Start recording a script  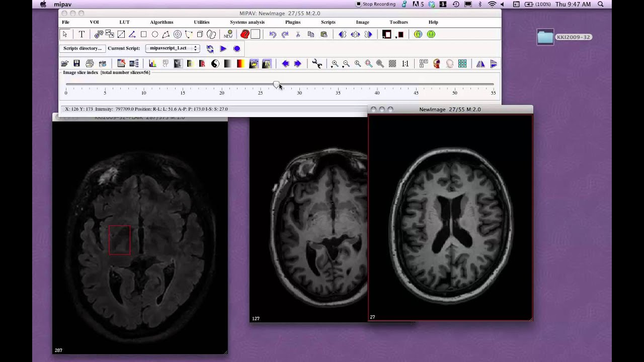coord(236,49)
